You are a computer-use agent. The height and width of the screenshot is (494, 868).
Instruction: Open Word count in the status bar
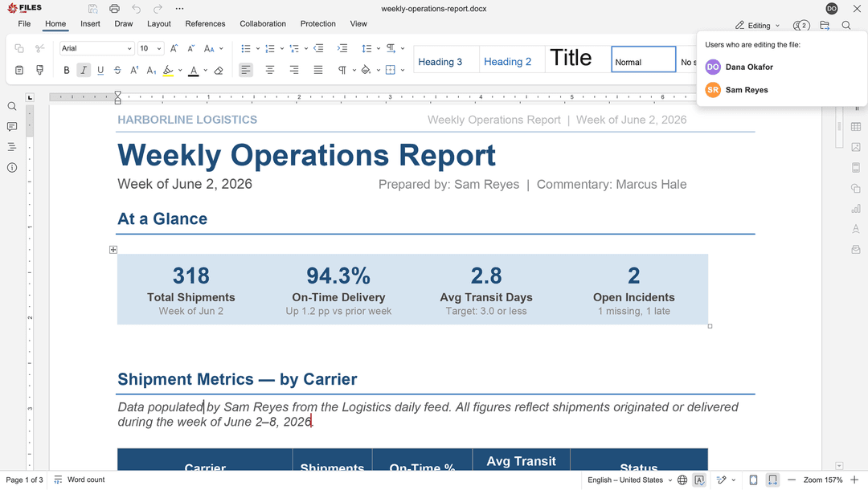click(80, 480)
